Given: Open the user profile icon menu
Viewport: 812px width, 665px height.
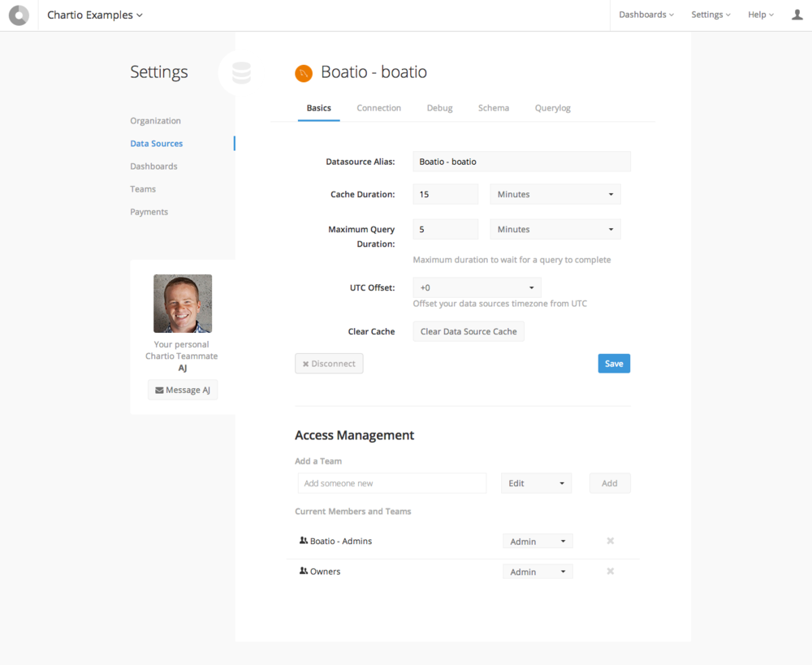Looking at the screenshot, I should (x=797, y=15).
